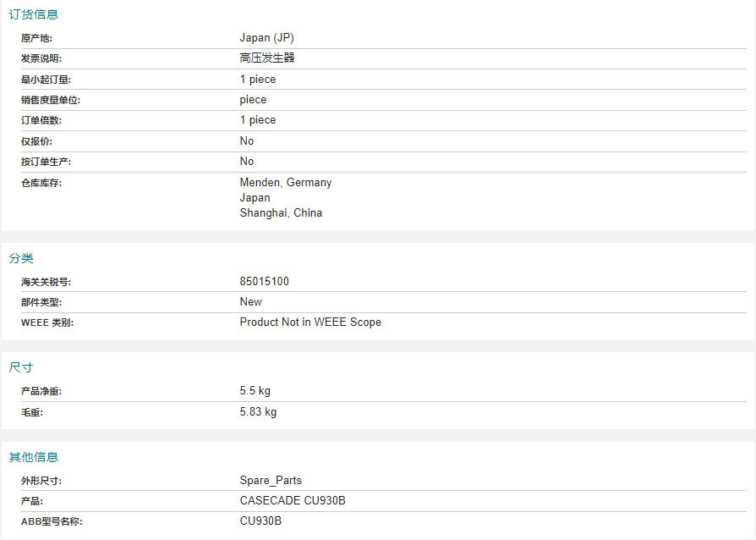Click the 仓库库存 label
756x540 pixels.
pyautogui.click(x=41, y=183)
